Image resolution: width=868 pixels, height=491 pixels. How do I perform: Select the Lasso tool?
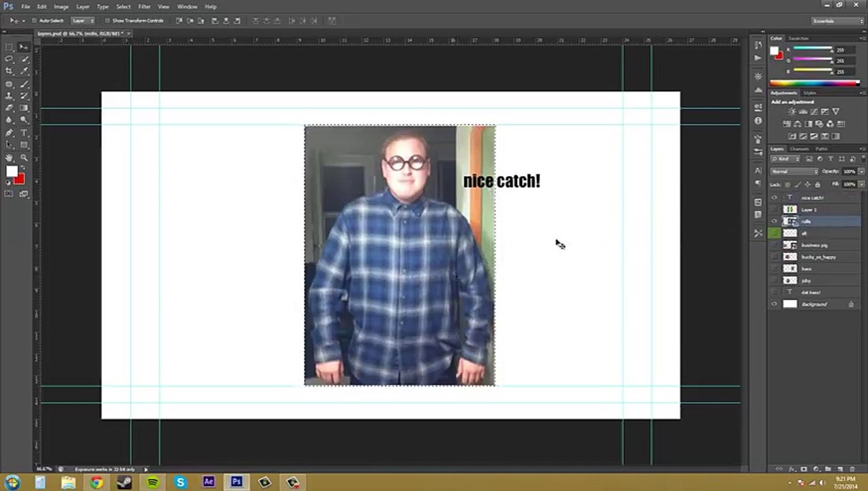coord(10,59)
